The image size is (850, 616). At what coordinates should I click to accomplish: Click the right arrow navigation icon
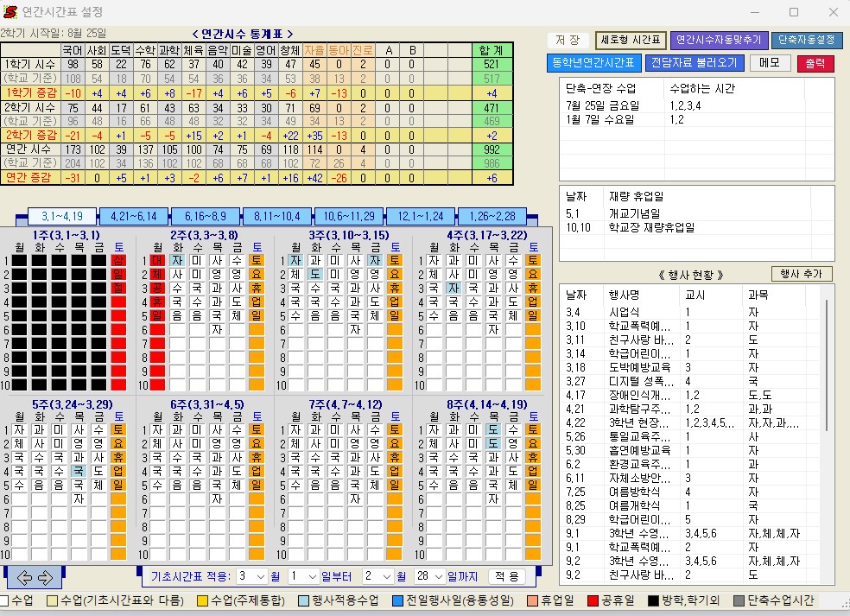tap(46, 577)
